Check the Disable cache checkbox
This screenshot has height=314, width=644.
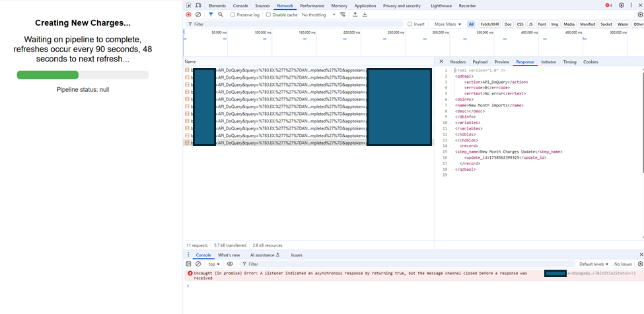click(269, 15)
